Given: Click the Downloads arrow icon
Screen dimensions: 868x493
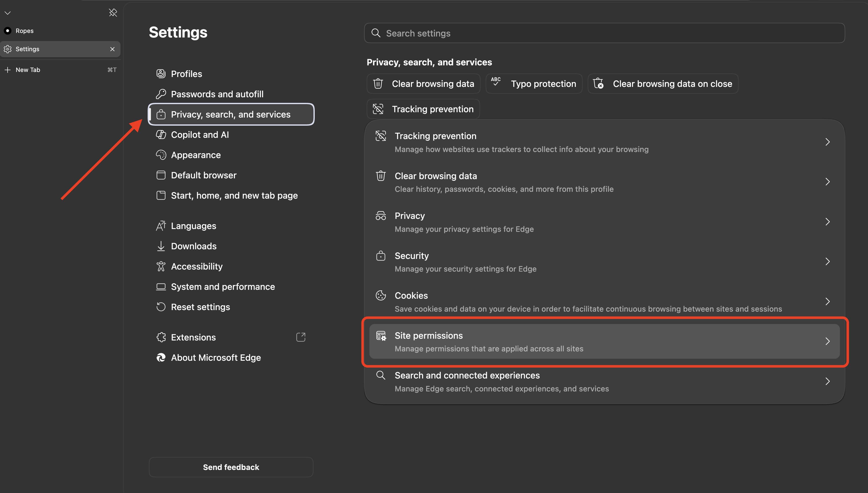Looking at the screenshot, I should [x=161, y=246].
